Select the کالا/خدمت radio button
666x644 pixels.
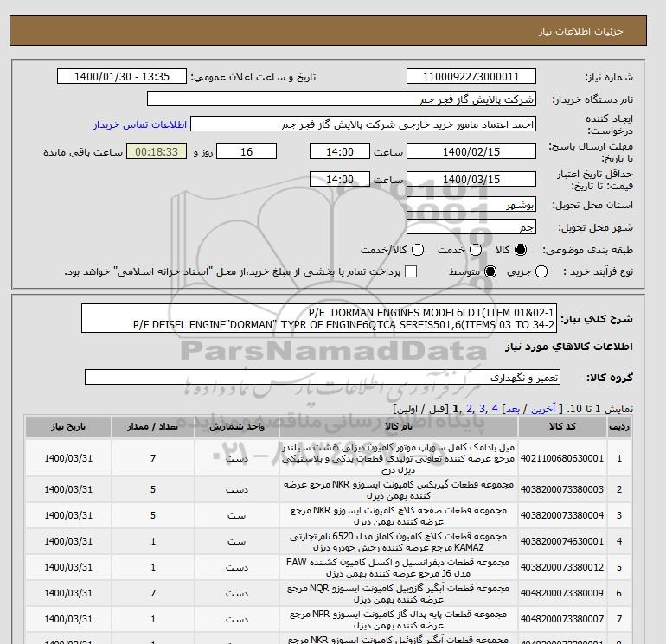click(x=418, y=250)
